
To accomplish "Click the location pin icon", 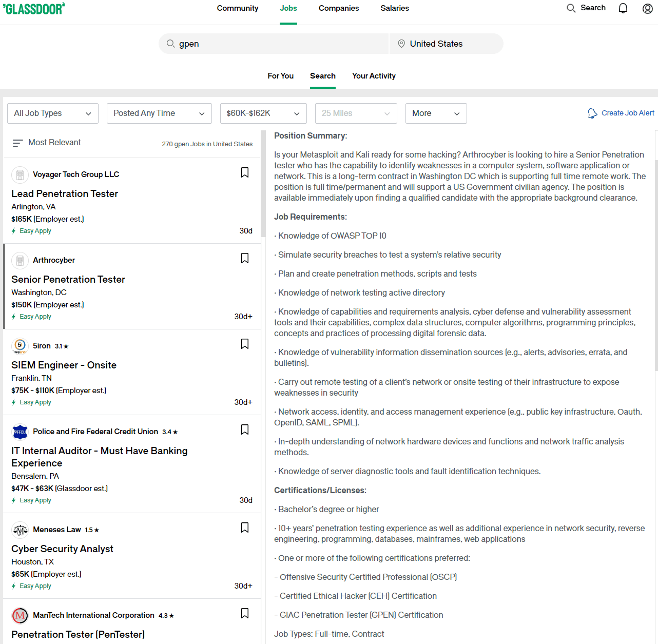I will [401, 44].
